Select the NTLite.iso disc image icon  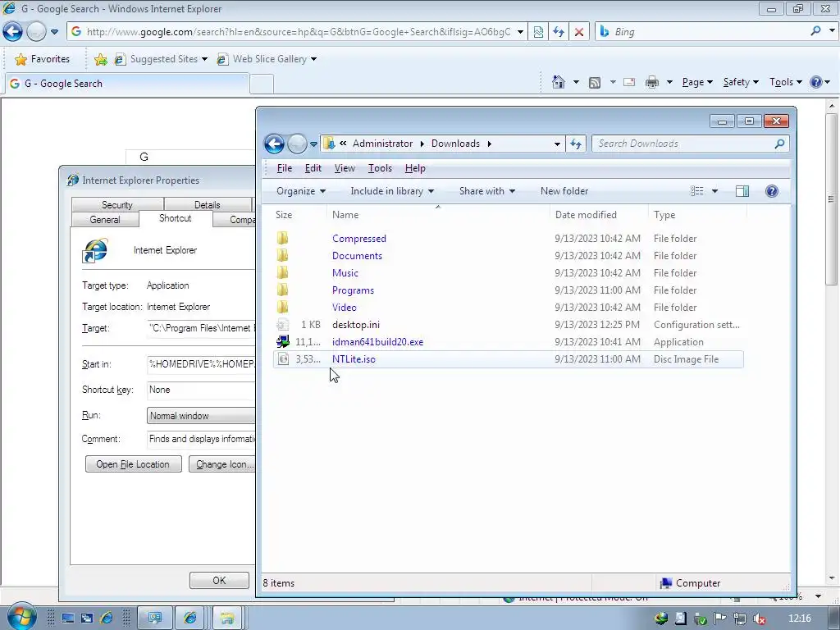[283, 359]
